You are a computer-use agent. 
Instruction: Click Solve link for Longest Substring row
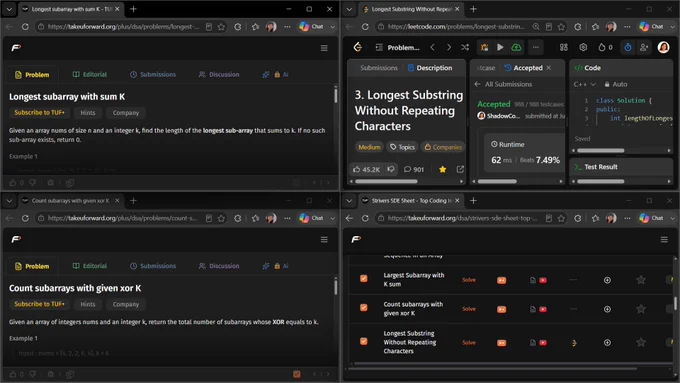(469, 343)
